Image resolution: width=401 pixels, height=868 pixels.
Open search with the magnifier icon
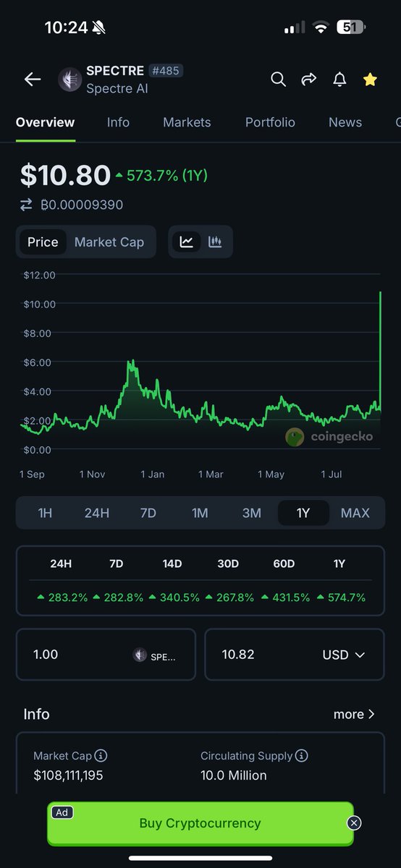[x=278, y=80]
